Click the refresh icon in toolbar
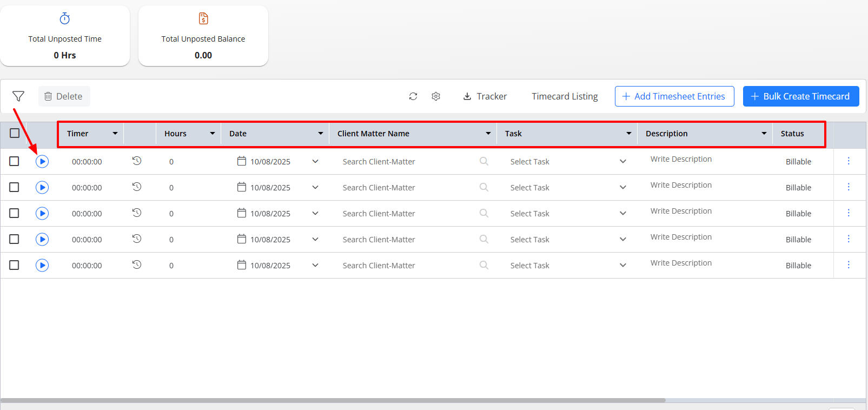The height and width of the screenshot is (410, 868). point(413,96)
